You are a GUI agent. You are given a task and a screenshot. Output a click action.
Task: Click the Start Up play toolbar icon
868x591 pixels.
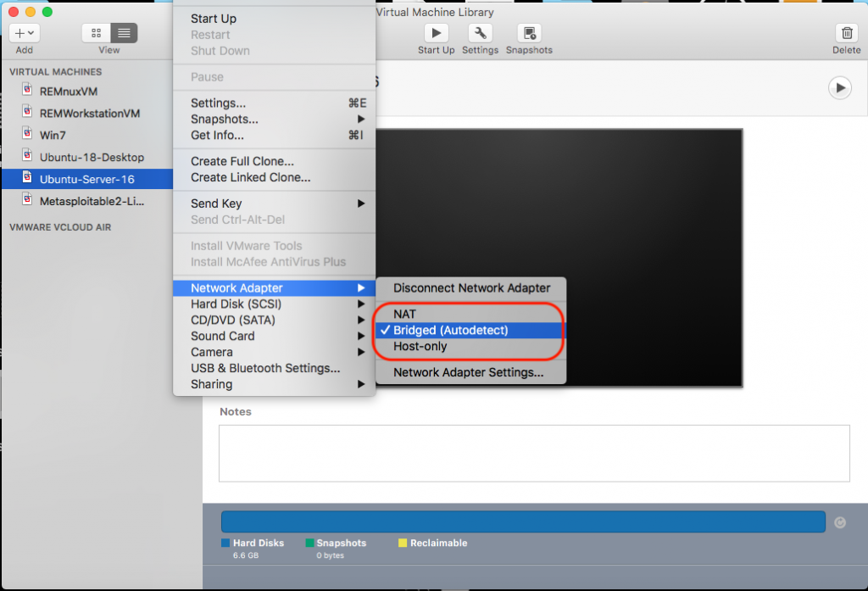tap(437, 33)
